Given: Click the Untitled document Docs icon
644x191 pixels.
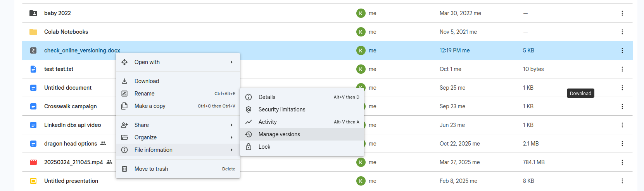Looking at the screenshot, I should (33, 88).
